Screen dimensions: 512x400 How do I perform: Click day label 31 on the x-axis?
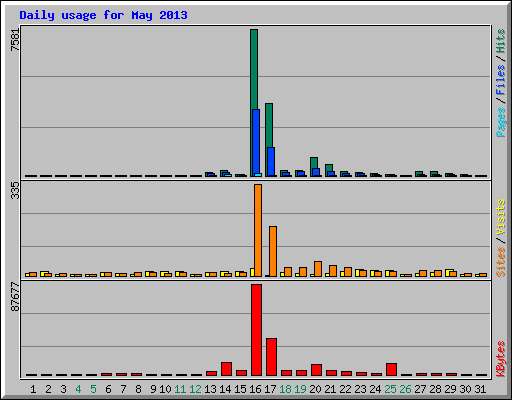[480, 389]
